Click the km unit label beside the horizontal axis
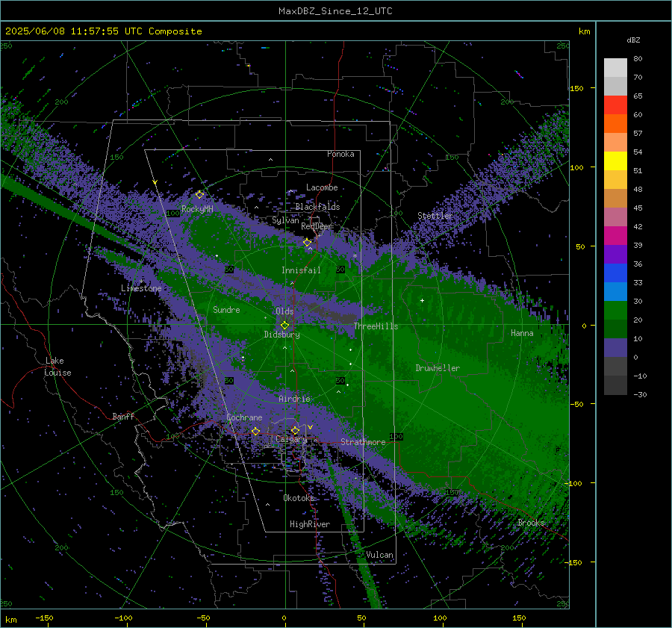The height and width of the screenshot is (628, 672). pos(10,620)
